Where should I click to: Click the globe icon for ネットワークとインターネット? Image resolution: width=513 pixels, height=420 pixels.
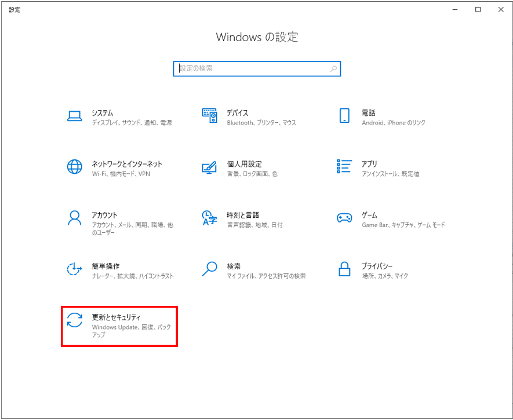75,167
